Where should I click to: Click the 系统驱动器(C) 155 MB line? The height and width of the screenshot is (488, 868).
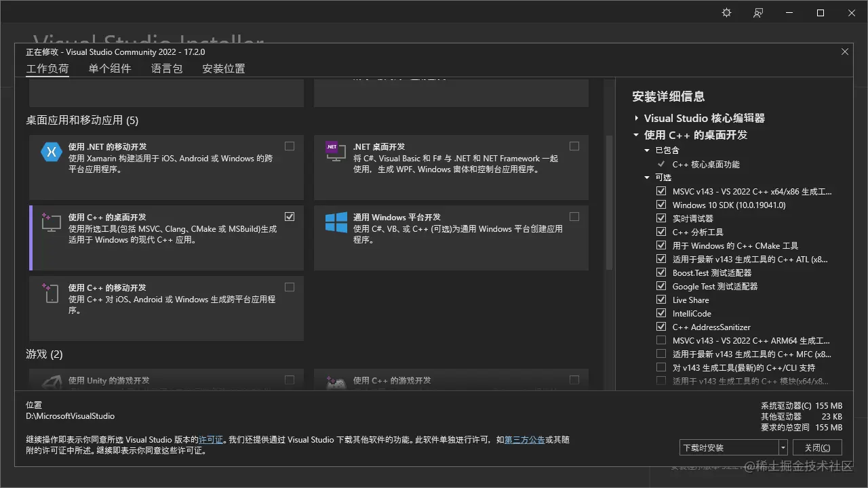(802, 406)
